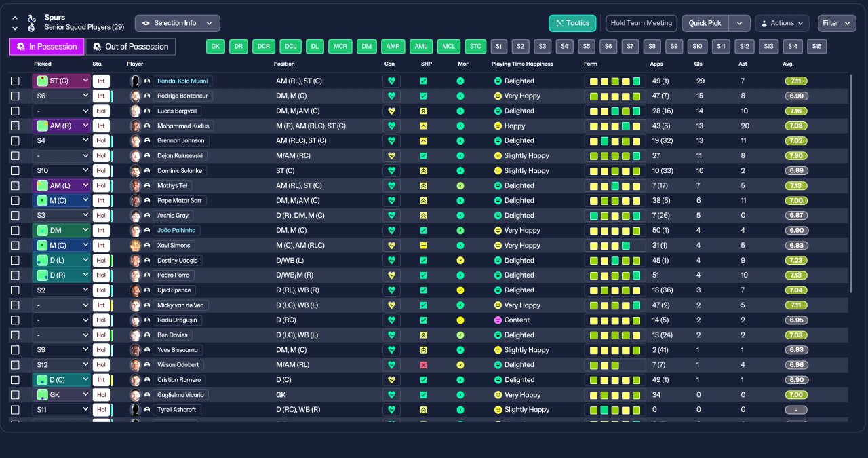This screenshot has width=868, height=458.
Task: Select the GK position slot
Action: 216,47
